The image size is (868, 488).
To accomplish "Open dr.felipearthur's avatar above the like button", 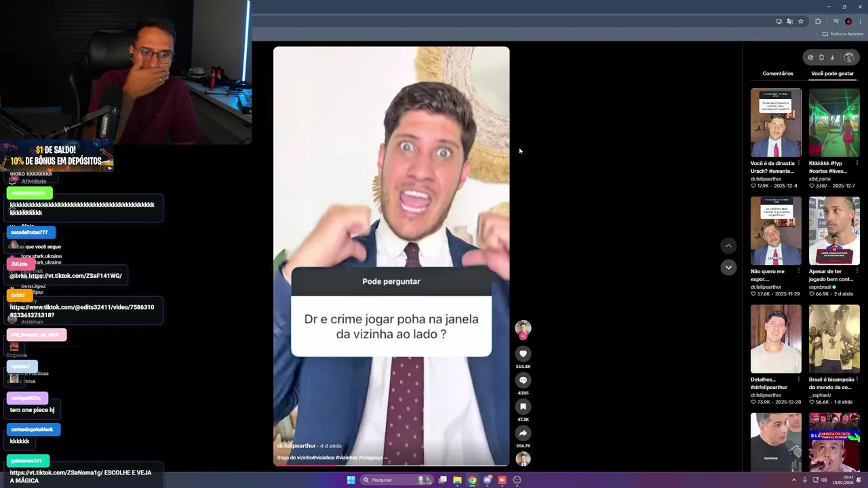I will (x=523, y=328).
